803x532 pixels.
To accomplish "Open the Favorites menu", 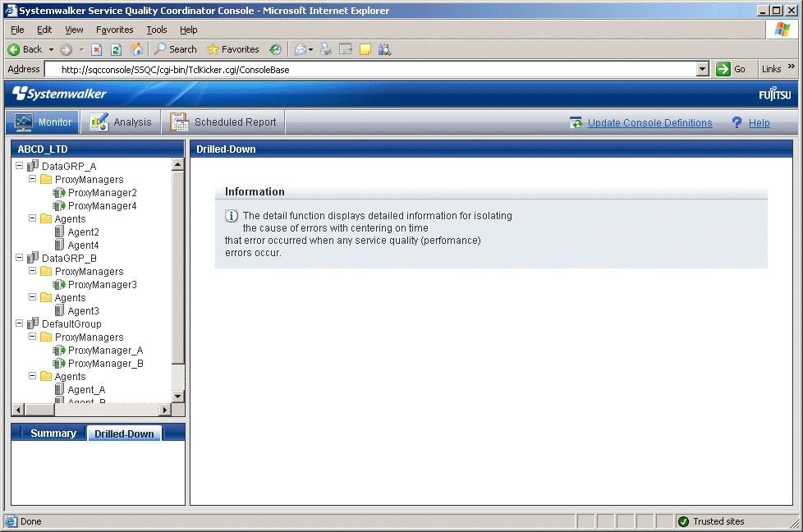I will pos(115,30).
